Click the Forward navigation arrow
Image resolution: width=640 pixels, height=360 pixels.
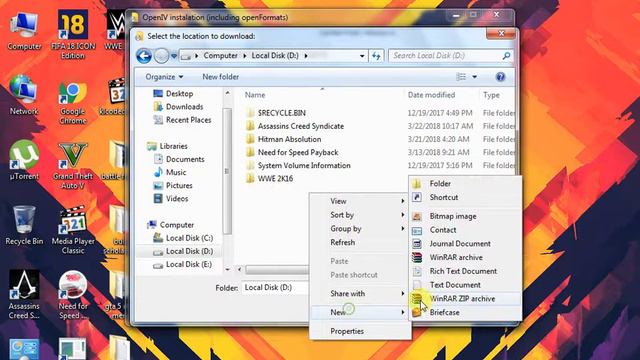(161, 56)
